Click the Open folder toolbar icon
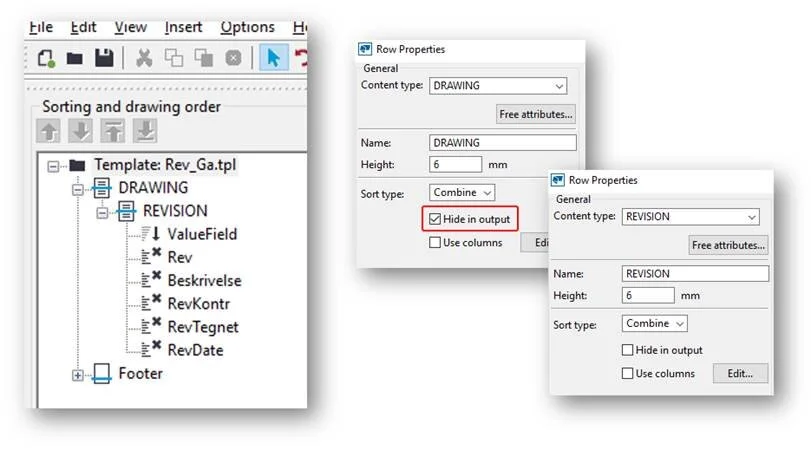The image size is (811, 450). [74, 58]
